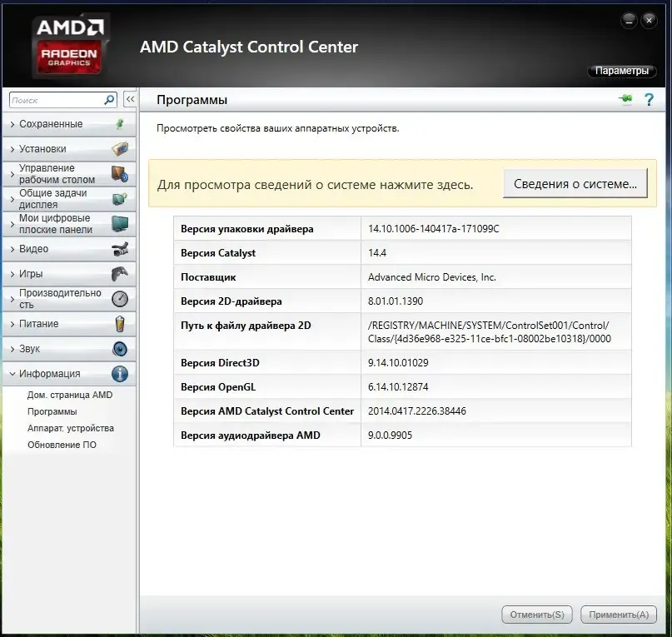Click the Применить(A) button
The height and width of the screenshot is (637, 672).
point(619,615)
